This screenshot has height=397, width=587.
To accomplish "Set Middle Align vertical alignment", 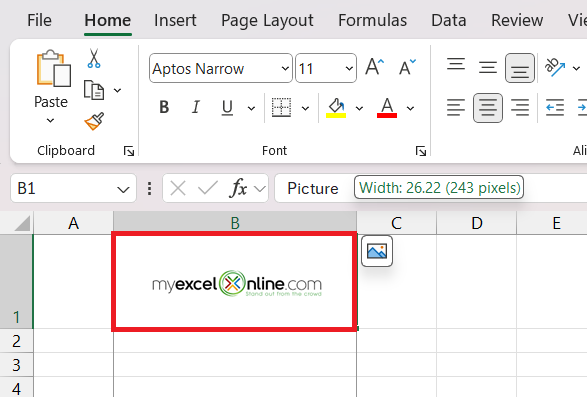I will [x=488, y=68].
